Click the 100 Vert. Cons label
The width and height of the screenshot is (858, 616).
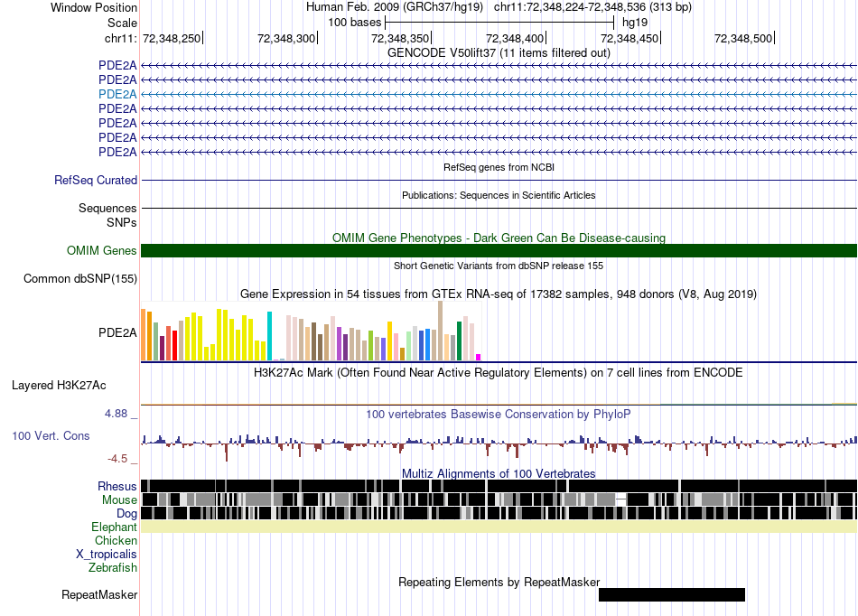51,436
